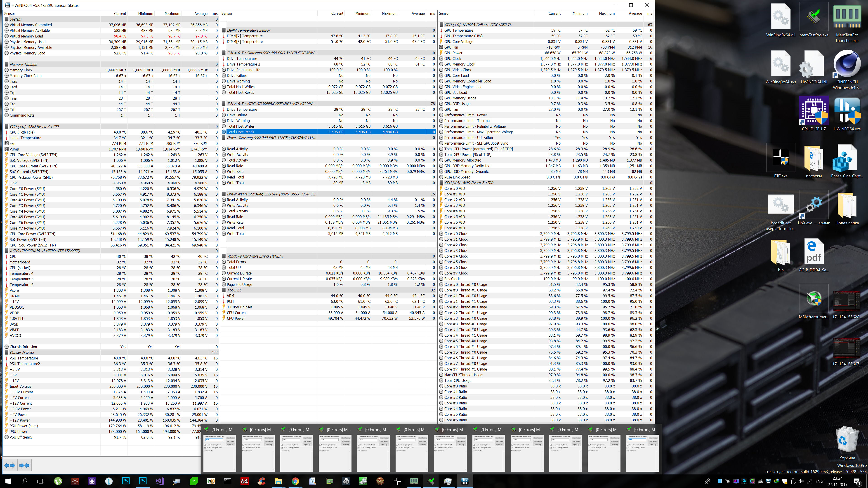Click the volume speaker tray icon
Screen dimensions: 868x488
[801, 481]
